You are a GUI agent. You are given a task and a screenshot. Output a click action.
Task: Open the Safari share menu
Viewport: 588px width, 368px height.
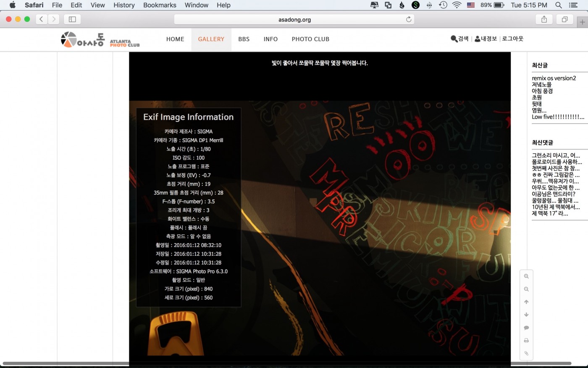pyautogui.click(x=544, y=19)
